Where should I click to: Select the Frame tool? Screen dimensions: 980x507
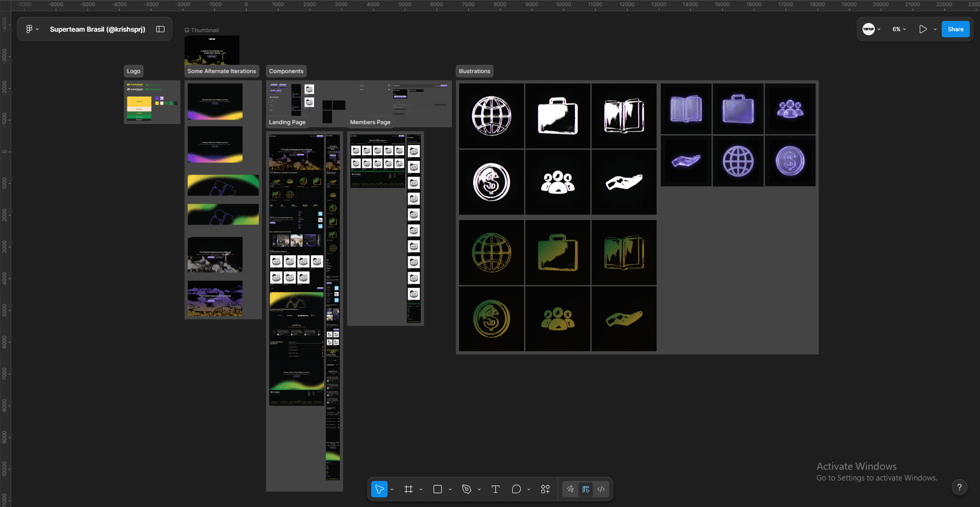(x=409, y=489)
